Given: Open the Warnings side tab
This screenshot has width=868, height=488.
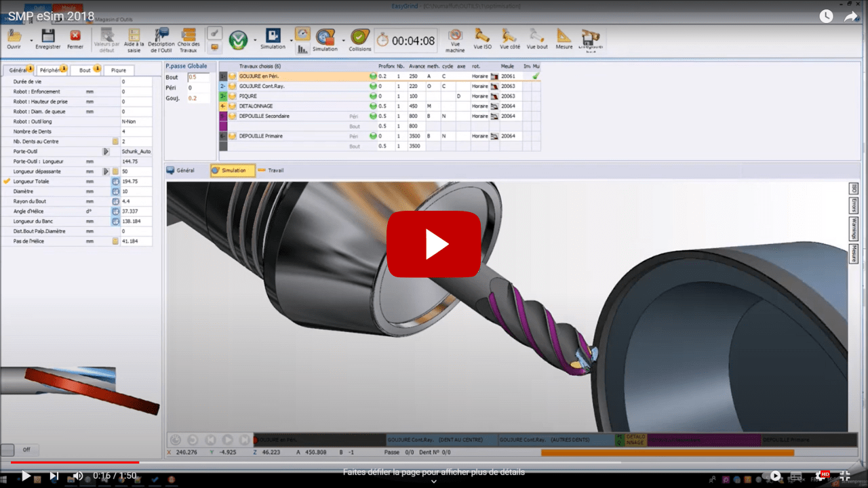Looking at the screenshot, I should pos(854,229).
